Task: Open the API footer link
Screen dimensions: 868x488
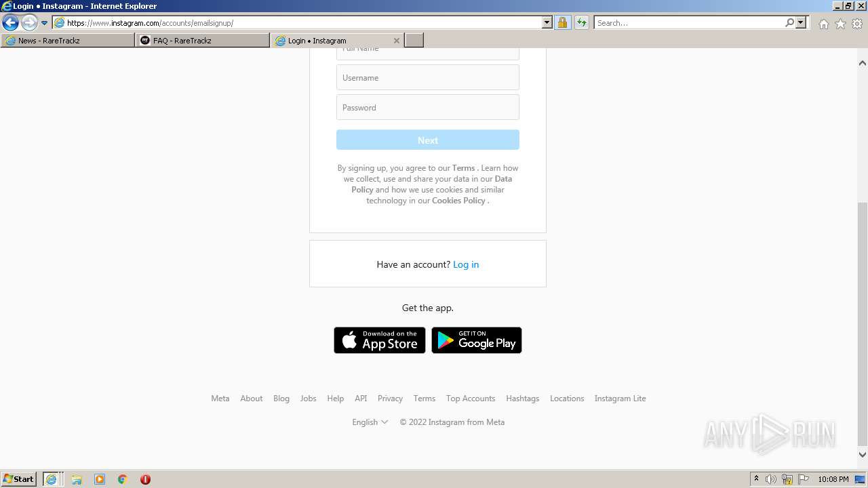Action: (361, 399)
